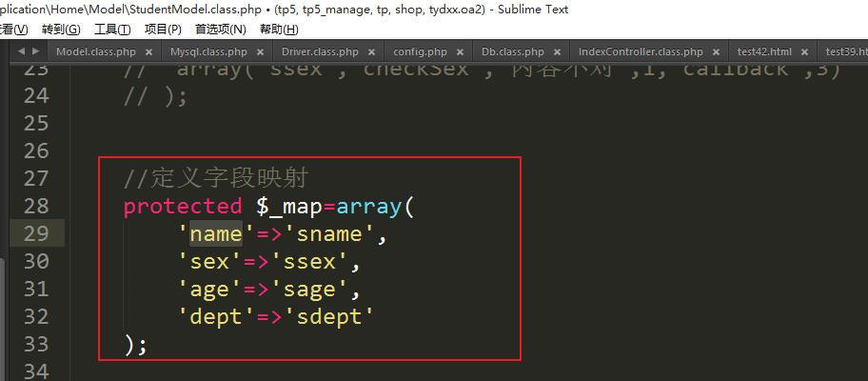Click the 'age' key on line 31
This screenshot has width=868, height=381.
pos(209,289)
